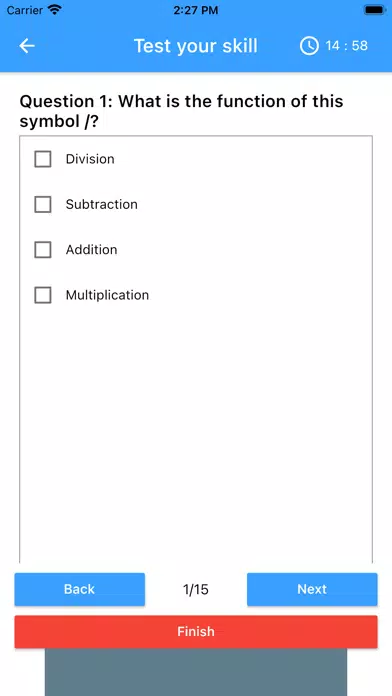The image size is (392, 696).
Task: Select the Multiplication checkbox
Action: pyautogui.click(x=43, y=295)
